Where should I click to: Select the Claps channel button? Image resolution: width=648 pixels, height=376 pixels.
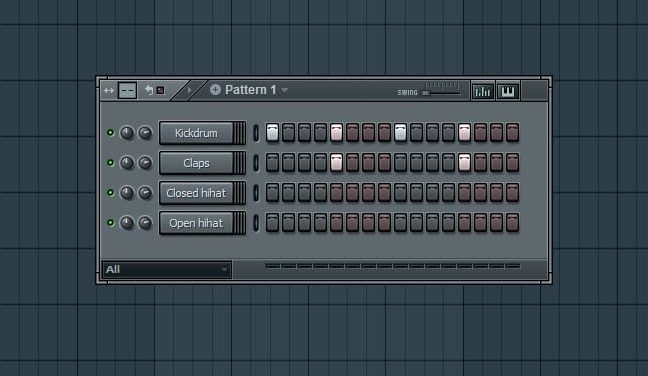(196, 163)
